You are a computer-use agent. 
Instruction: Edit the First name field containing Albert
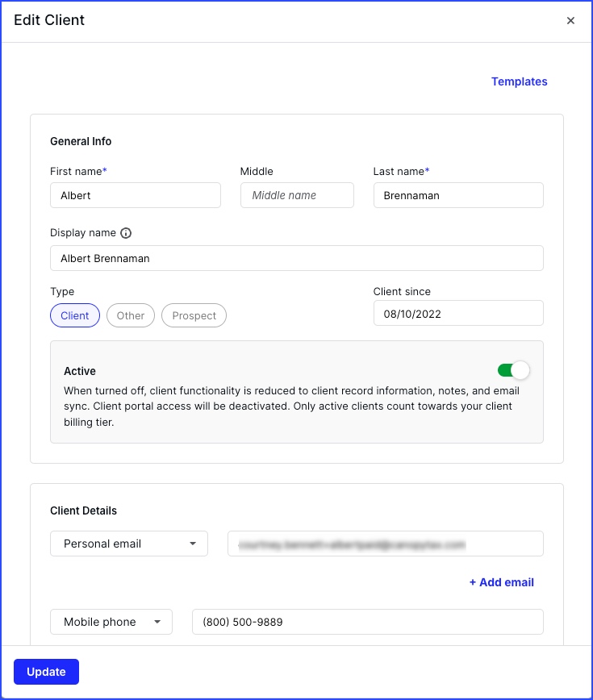click(136, 195)
